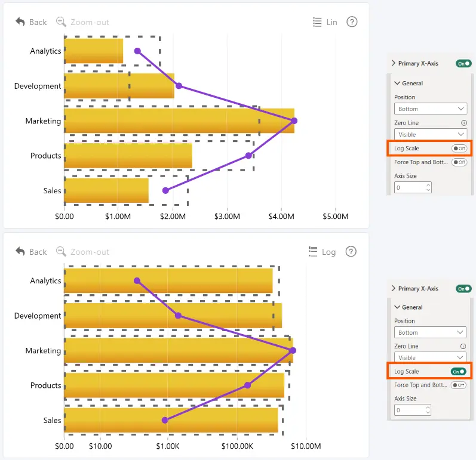Select Sales bar in linear chart

point(106,190)
